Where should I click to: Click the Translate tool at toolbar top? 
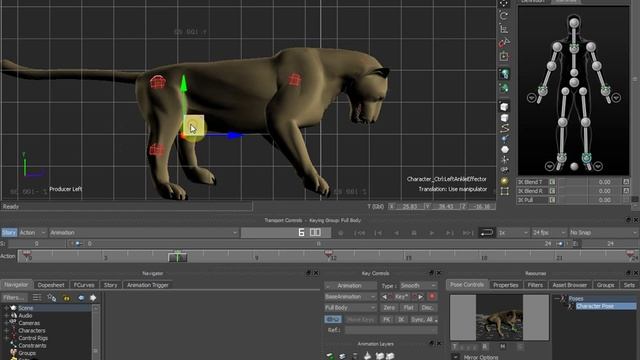pos(504,4)
